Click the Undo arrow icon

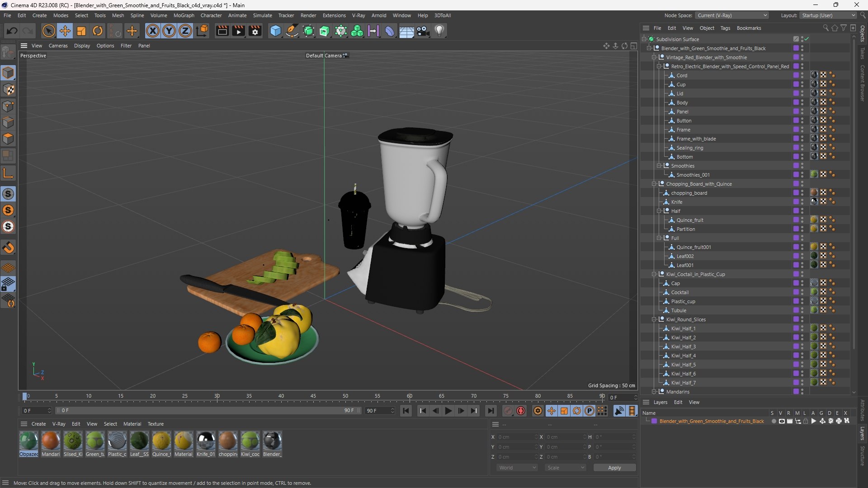coord(12,31)
